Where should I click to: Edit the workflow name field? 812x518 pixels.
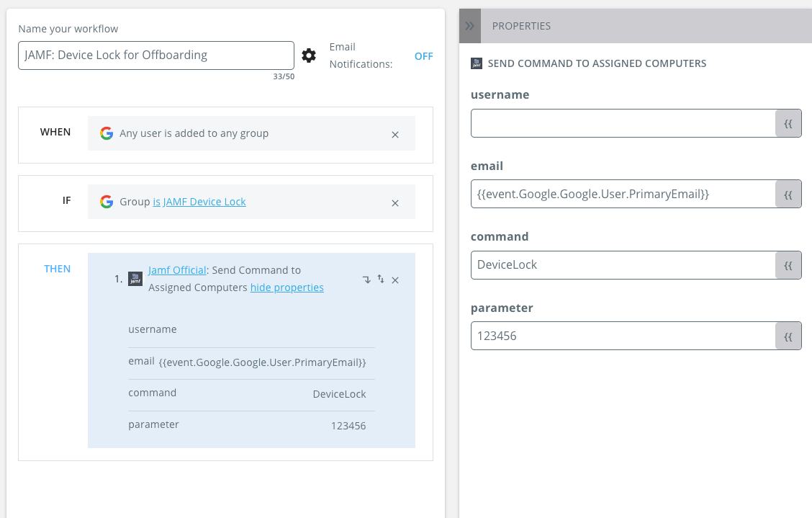coord(156,55)
